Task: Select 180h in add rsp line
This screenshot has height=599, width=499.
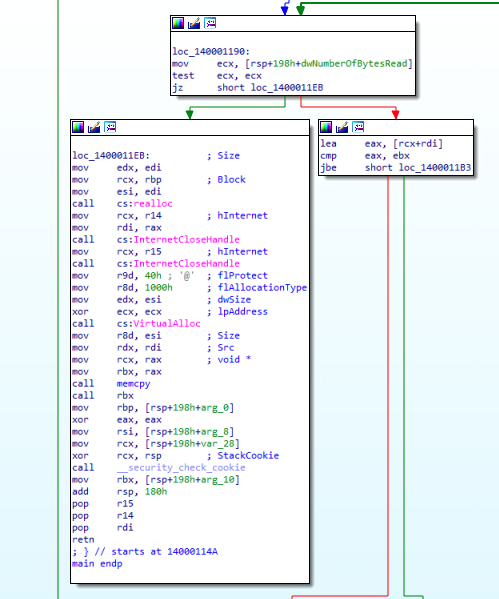Action: pos(156,491)
